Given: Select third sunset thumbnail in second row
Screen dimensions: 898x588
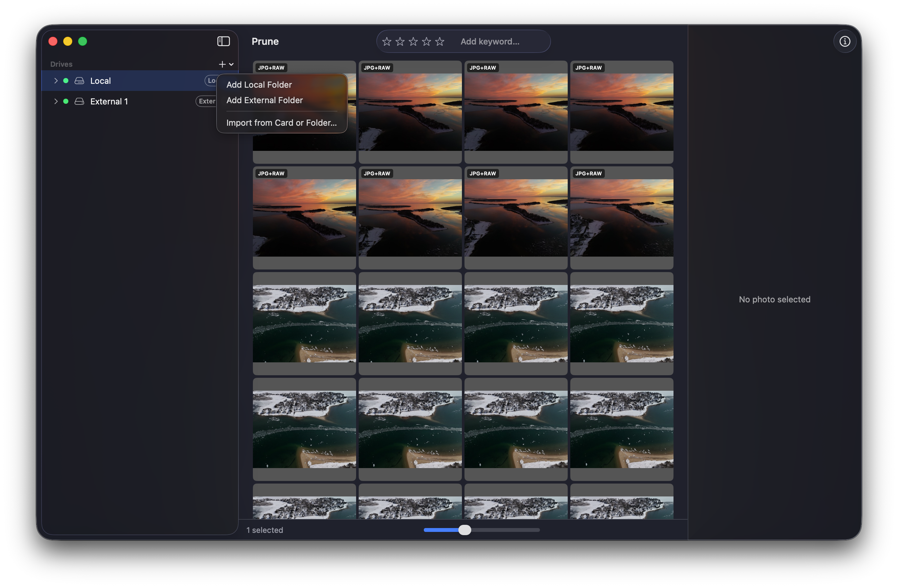Looking at the screenshot, I should (x=516, y=218).
